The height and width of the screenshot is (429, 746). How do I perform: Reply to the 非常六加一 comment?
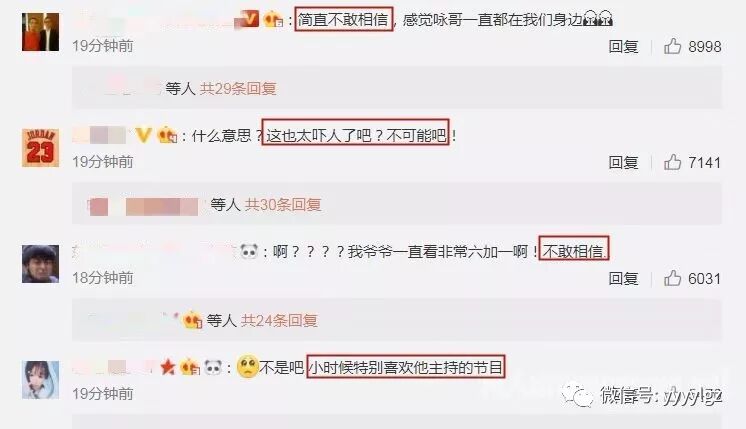coord(623,279)
